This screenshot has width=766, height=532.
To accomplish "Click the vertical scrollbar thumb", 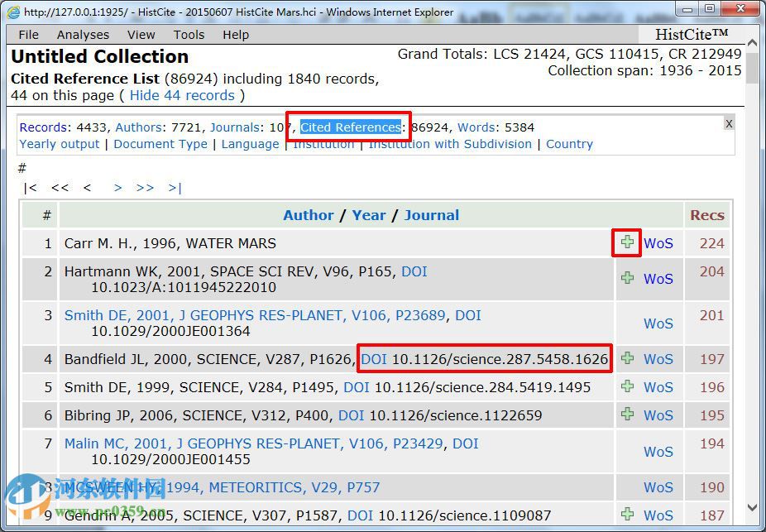I will (x=753, y=68).
